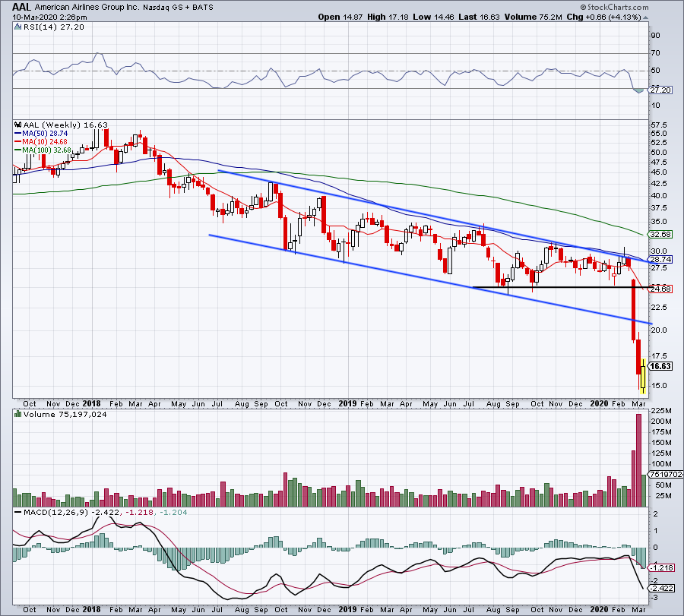Viewport: 684px width, 616px height.
Task: Click the red MA(10) legend line marker
Action: [x=18, y=142]
